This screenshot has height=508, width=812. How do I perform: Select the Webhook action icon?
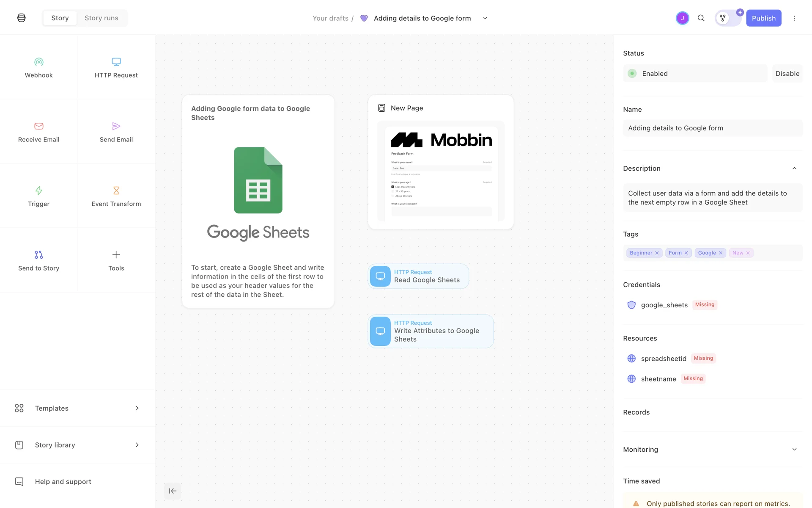[x=38, y=62]
